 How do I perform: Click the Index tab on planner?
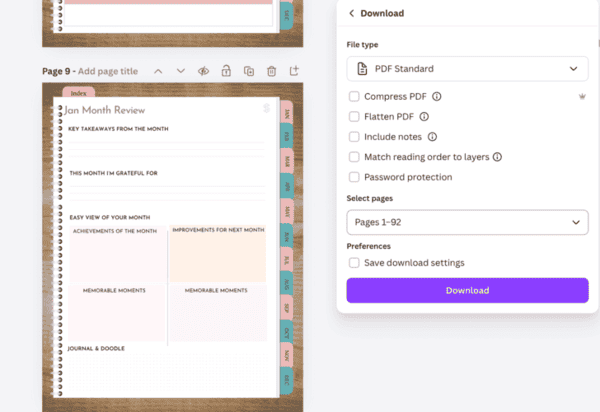coord(78,93)
